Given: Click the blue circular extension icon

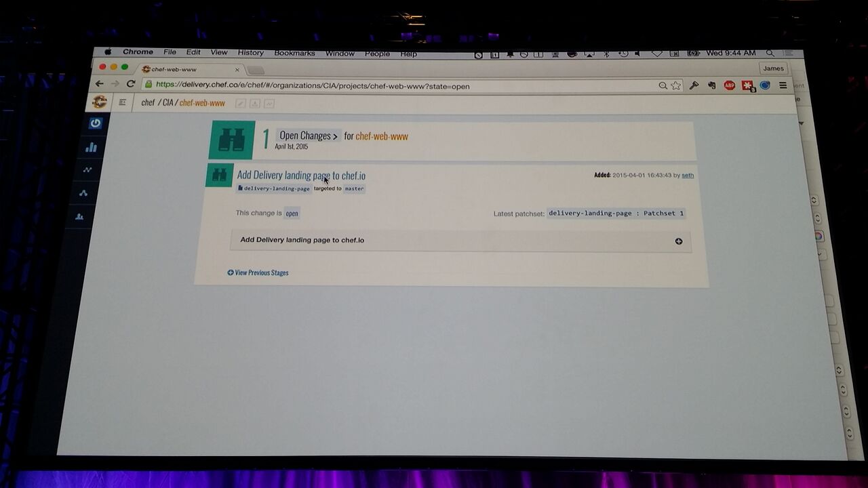Looking at the screenshot, I should pyautogui.click(x=765, y=85).
